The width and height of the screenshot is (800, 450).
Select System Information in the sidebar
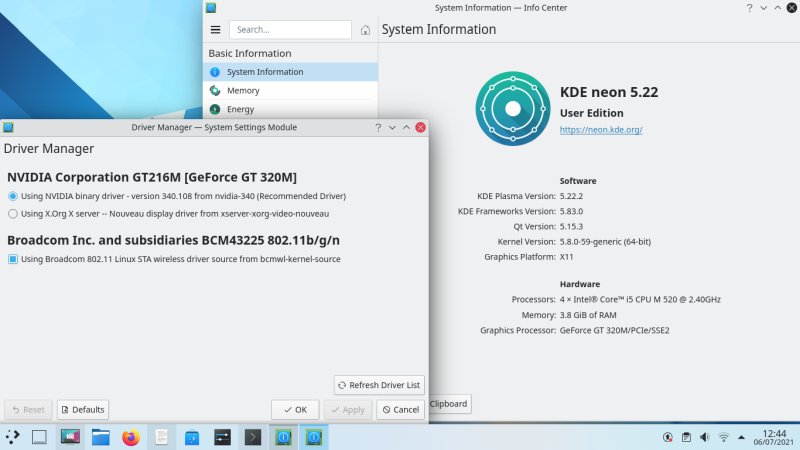coord(290,72)
